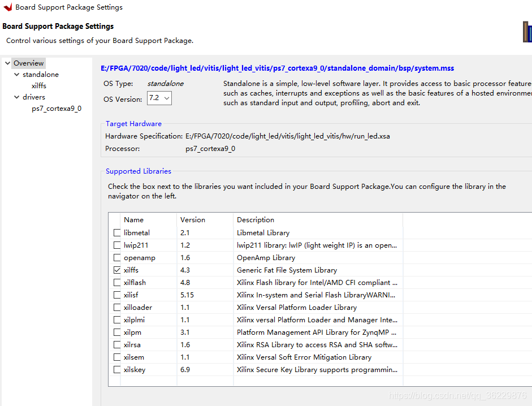Click 'Generic Fat File System Library' description
Image resolution: width=532 pixels, height=406 pixels.
pyautogui.click(x=287, y=270)
